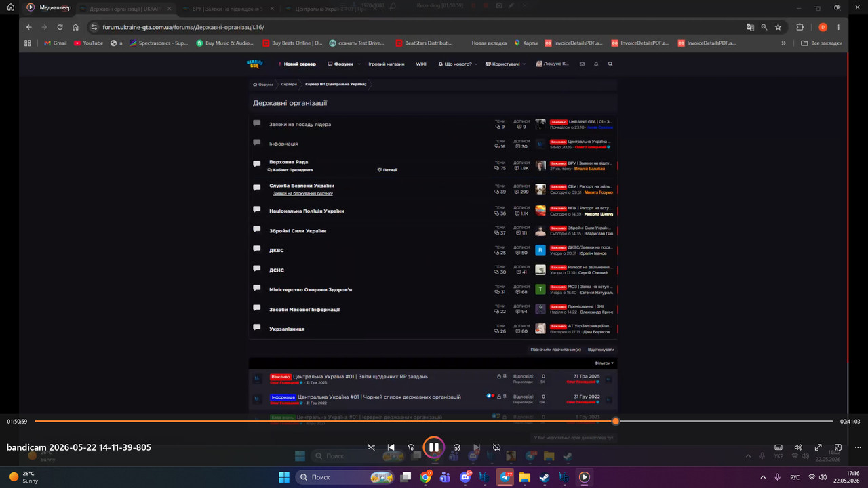The width and height of the screenshot is (868, 488).
Task: Open the Служба Безпеки України forum row
Action: pyautogui.click(x=434, y=188)
